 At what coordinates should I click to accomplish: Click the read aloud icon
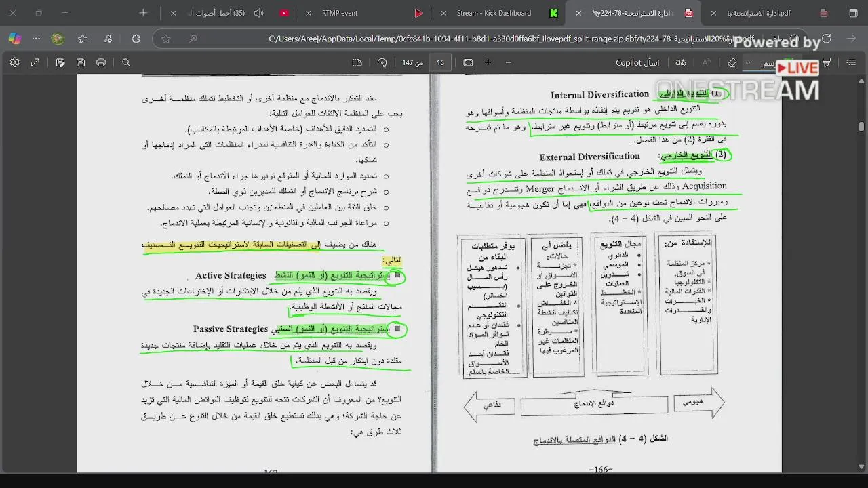pos(706,62)
